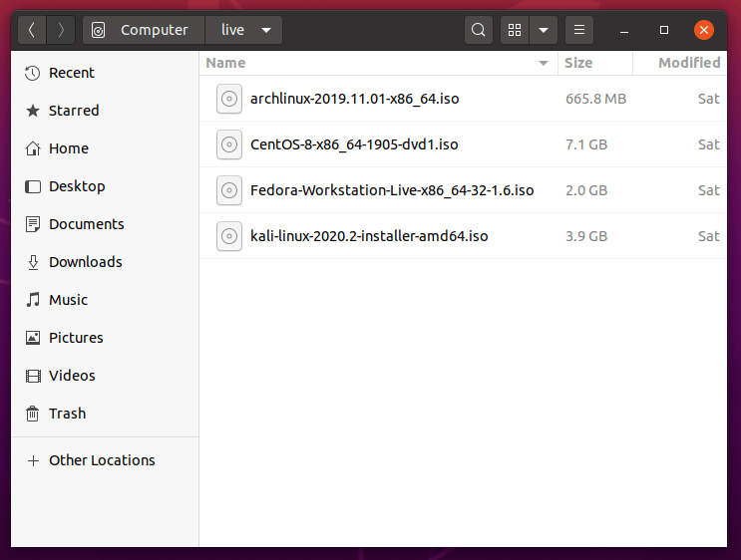741x560 pixels.
Task: Click the search magnifier icon
Action: pos(479,30)
